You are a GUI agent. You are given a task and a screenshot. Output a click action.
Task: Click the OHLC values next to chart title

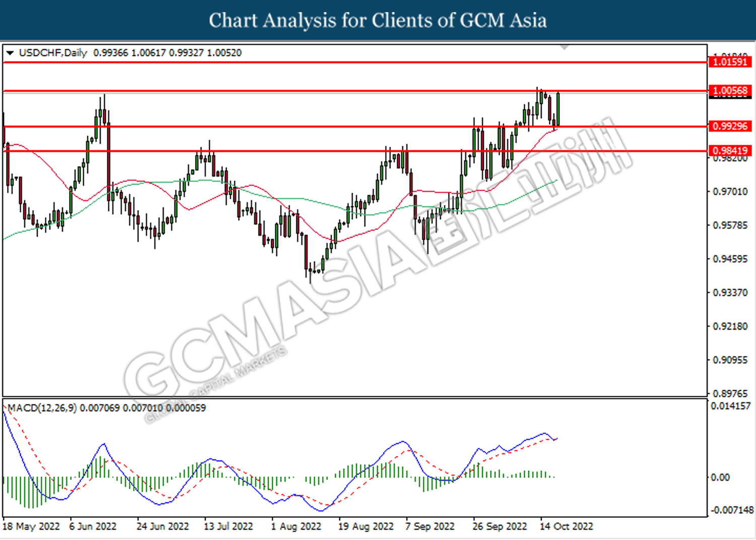(167, 53)
